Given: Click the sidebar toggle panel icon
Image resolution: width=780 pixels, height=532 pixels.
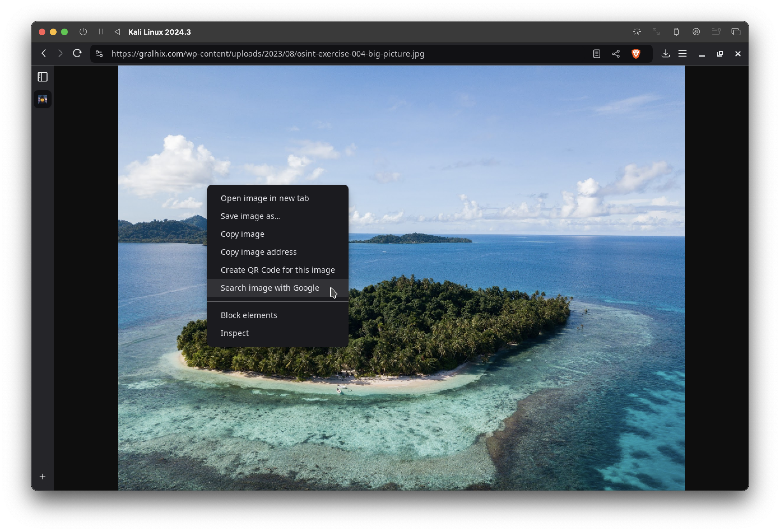Looking at the screenshot, I should click(x=42, y=76).
